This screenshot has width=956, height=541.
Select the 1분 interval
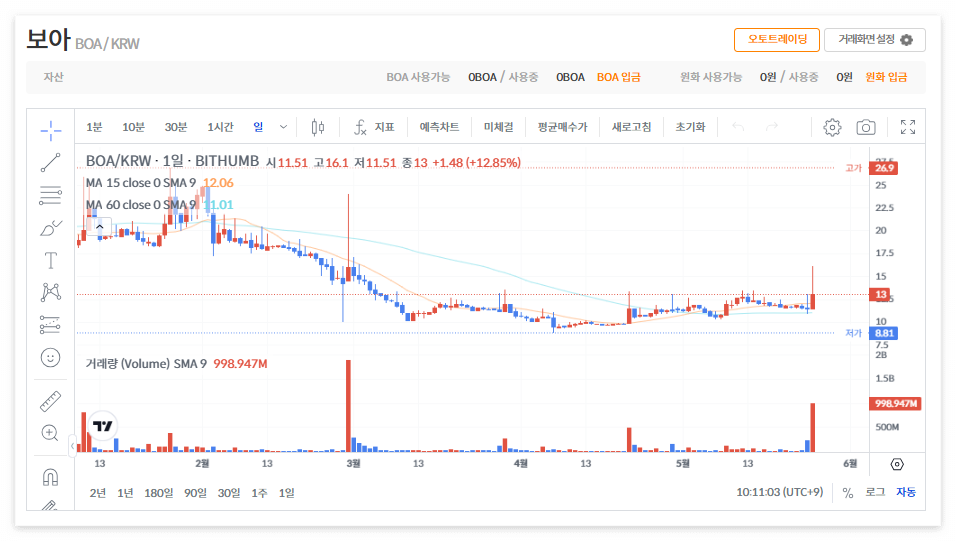94,127
